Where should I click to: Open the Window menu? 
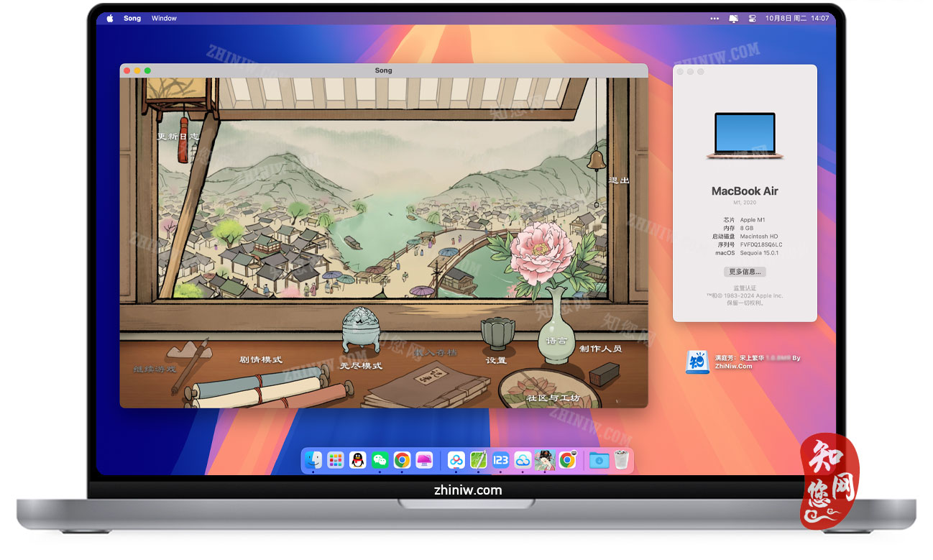click(164, 18)
